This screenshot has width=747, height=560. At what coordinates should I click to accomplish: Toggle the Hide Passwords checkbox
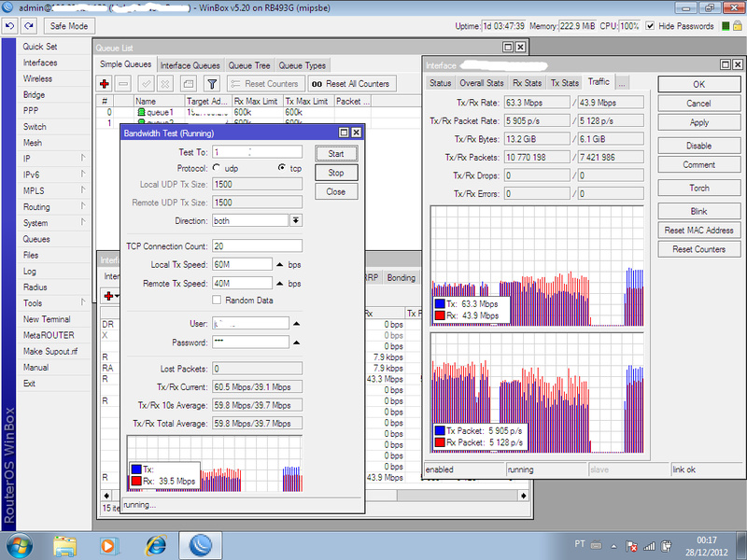pos(651,26)
